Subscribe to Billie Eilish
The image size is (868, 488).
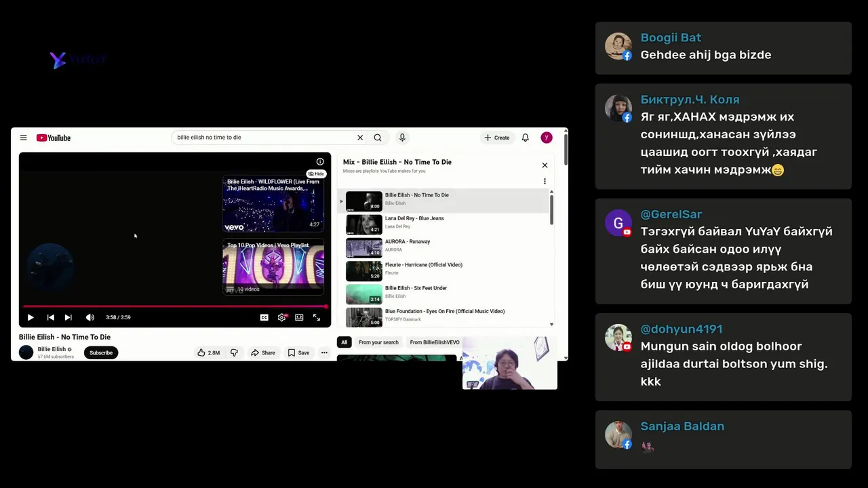101,352
